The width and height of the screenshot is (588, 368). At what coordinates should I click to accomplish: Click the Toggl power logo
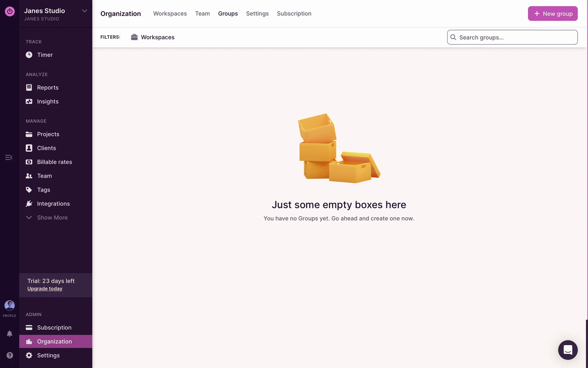coord(9,12)
